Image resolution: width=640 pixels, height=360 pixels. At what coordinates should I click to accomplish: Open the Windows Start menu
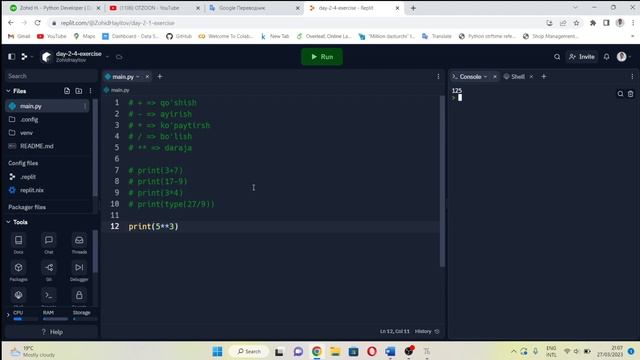218,351
